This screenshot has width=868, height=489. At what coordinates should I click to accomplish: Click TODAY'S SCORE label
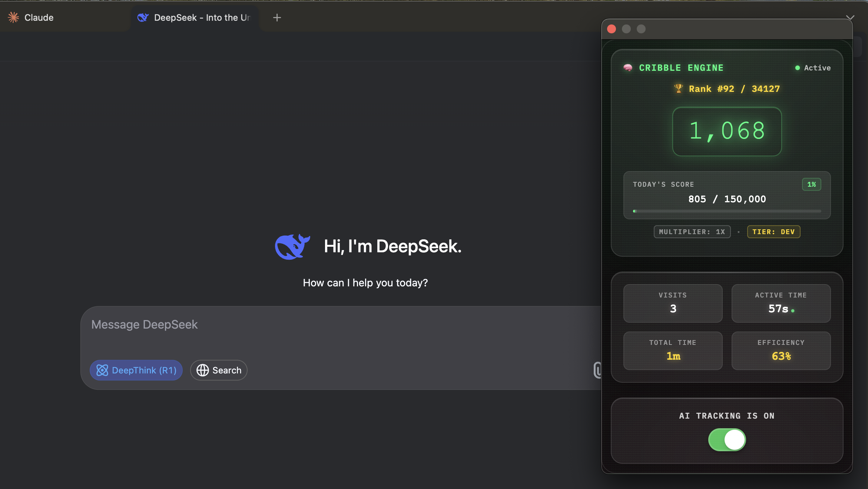pos(663,184)
